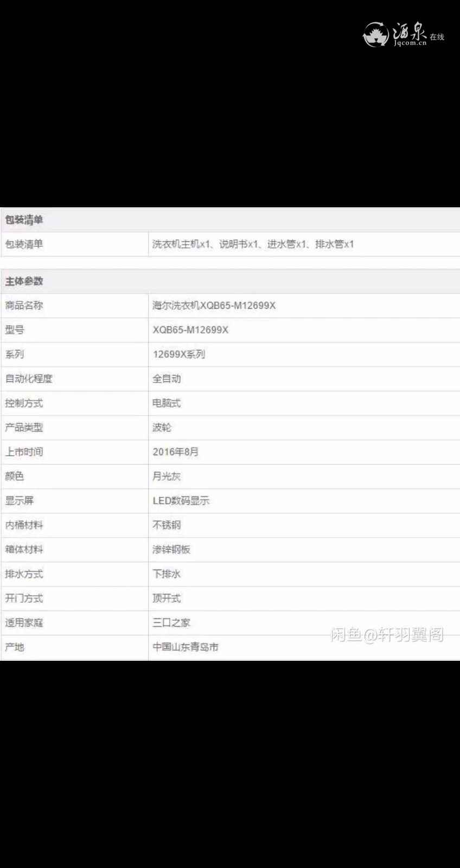Select the 包装清单 row label cell
The width and height of the screenshot is (460, 868).
(x=75, y=244)
